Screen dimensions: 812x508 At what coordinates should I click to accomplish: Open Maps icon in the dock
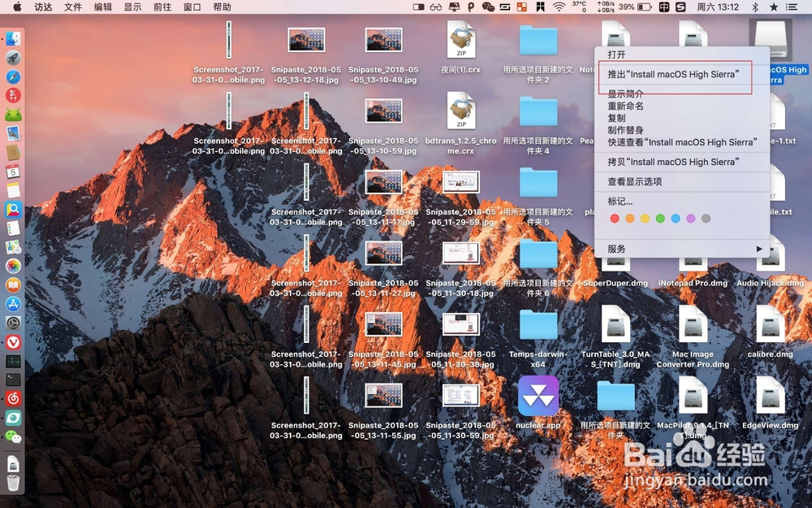pos(14,247)
